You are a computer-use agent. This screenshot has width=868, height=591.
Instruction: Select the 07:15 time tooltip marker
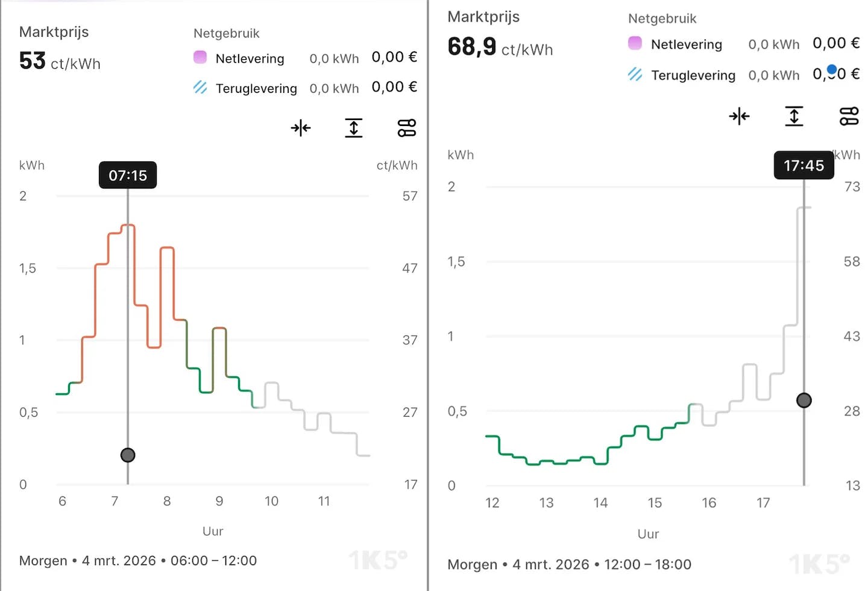click(x=128, y=175)
